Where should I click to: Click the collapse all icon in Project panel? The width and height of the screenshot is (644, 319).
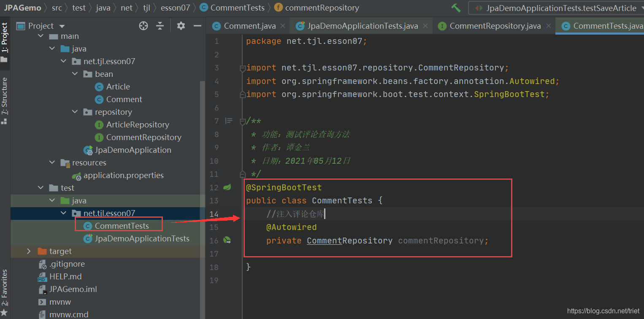(160, 26)
